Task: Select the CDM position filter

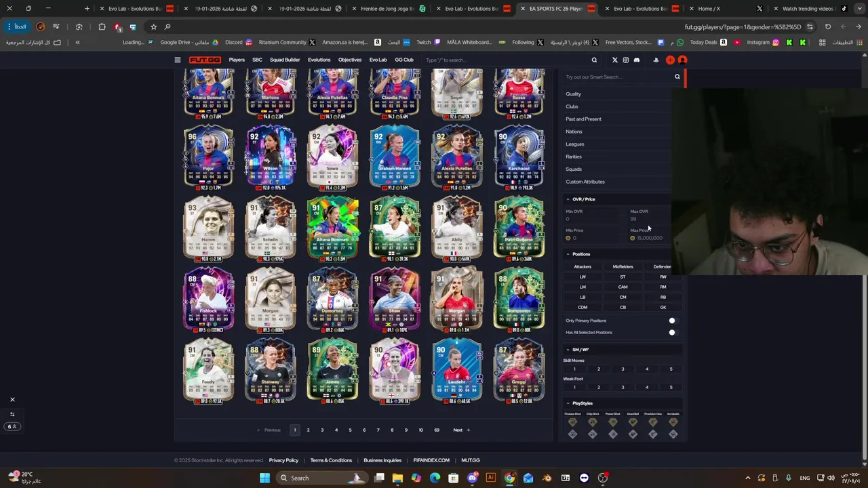Action: click(x=583, y=307)
